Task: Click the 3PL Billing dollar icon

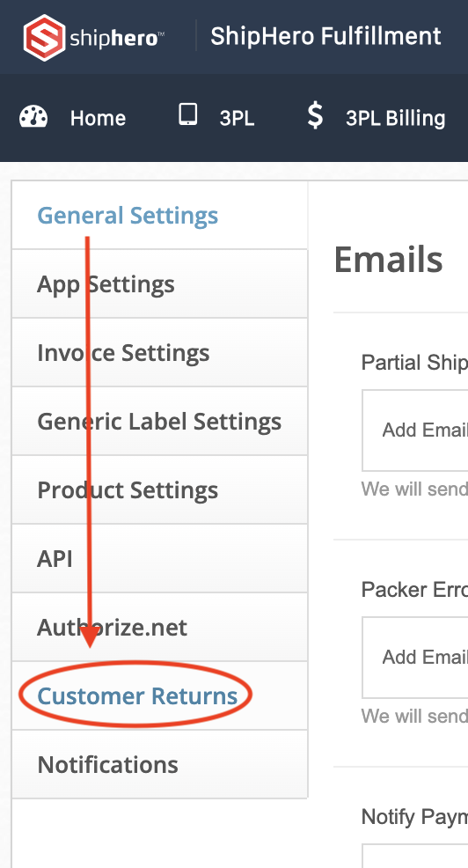Action: [x=315, y=115]
